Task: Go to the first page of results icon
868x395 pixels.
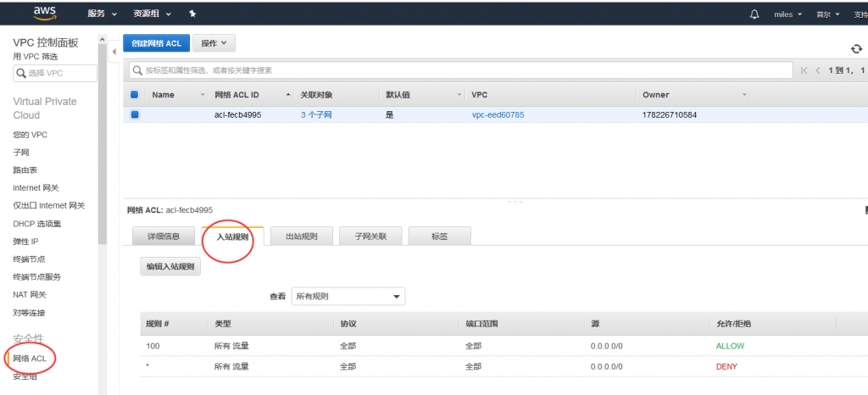Action: coord(804,70)
